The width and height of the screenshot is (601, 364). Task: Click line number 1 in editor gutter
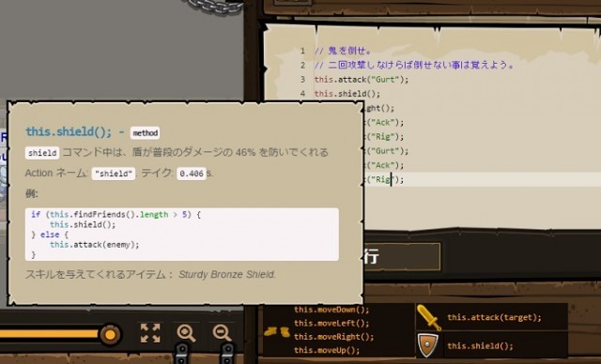point(302,51)
